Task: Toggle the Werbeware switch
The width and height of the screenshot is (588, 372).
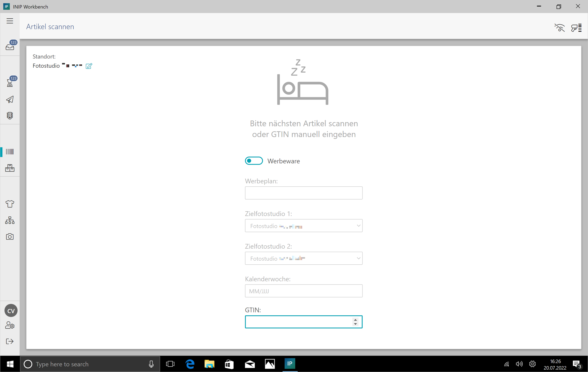Action: pos(254,161)
